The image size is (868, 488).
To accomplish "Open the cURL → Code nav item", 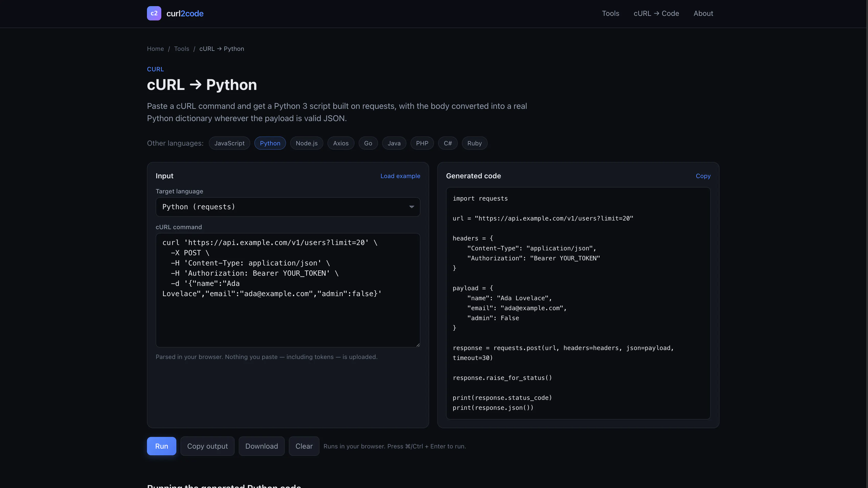I will 656,14.
